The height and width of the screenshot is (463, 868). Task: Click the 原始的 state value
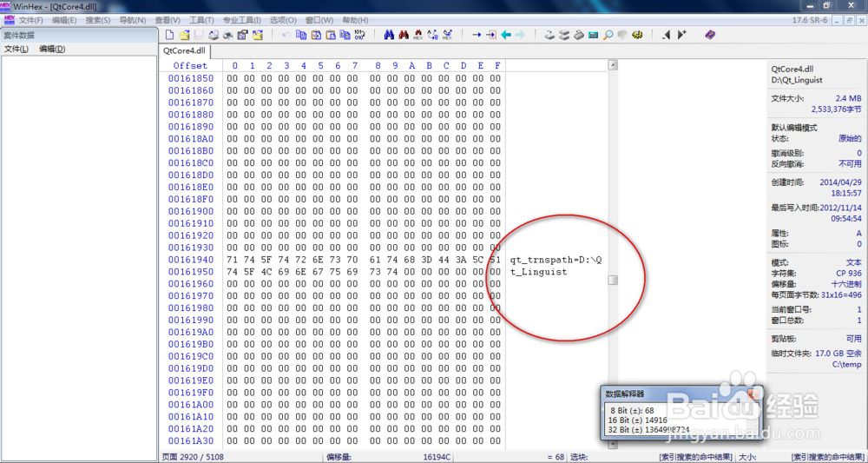coord(850,138)
